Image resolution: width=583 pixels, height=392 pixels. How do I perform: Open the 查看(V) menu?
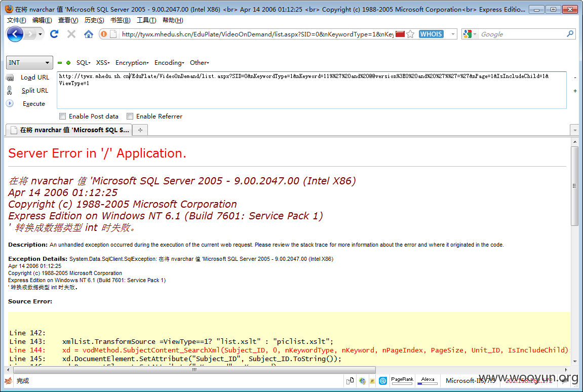coord(68,20)
